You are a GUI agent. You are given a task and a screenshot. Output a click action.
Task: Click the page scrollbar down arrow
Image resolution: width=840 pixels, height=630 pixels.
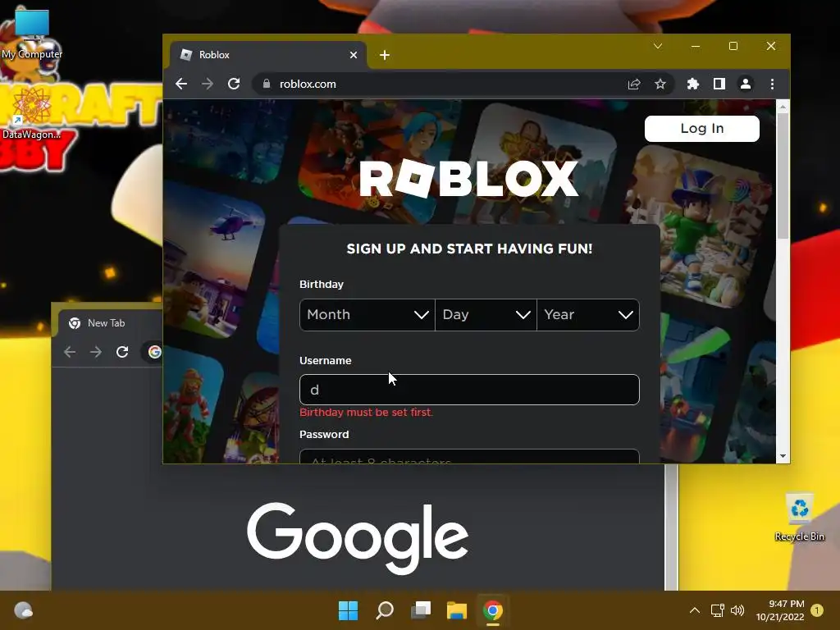pyautogui.click(x=783, y=456)
